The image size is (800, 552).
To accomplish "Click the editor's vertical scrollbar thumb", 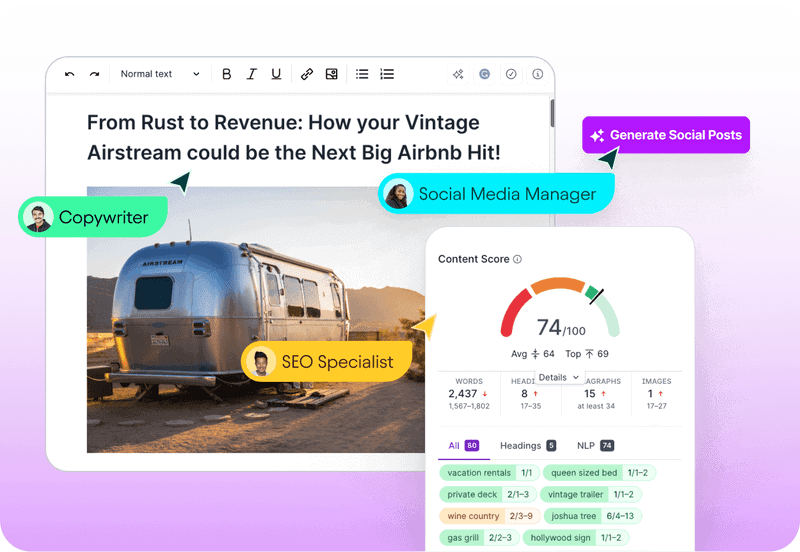I will point(552,113).
